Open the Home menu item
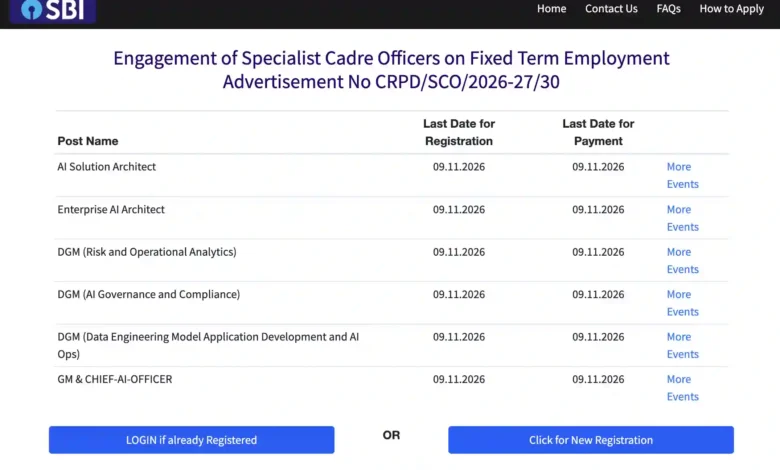Viewport: 780px width, 470px height. (551, 9)
